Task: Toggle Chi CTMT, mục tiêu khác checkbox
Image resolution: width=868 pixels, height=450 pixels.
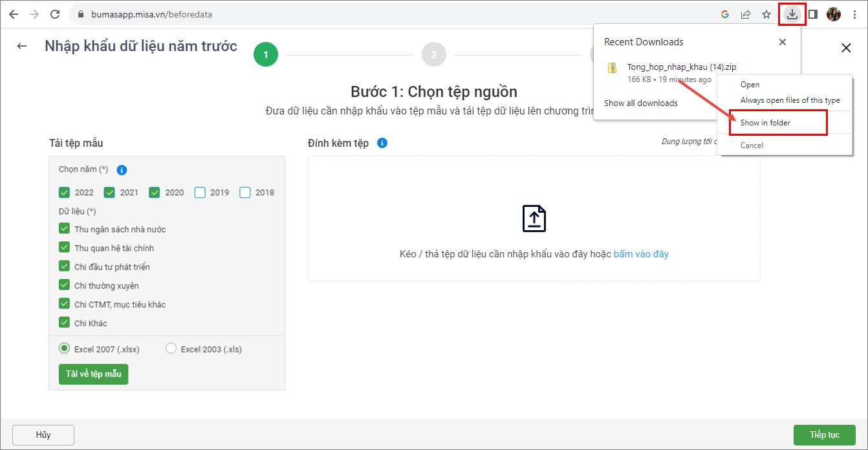Action: click(x=64, y=303)
